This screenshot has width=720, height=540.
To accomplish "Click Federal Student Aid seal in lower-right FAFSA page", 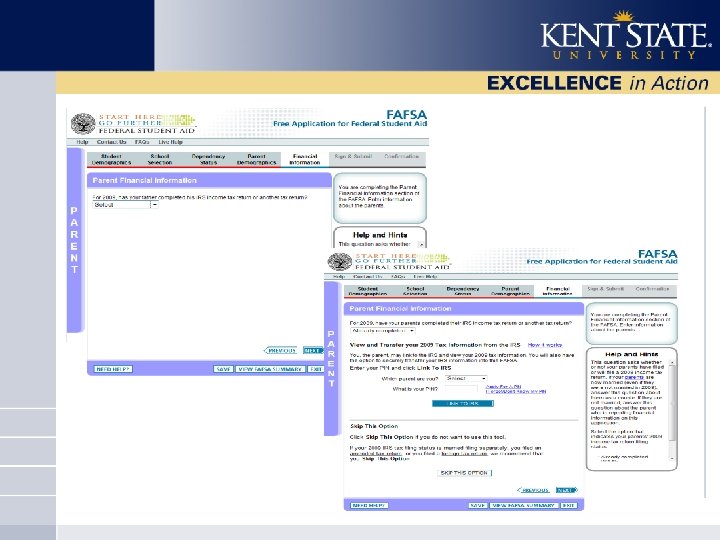I will [x=340, y=261].
